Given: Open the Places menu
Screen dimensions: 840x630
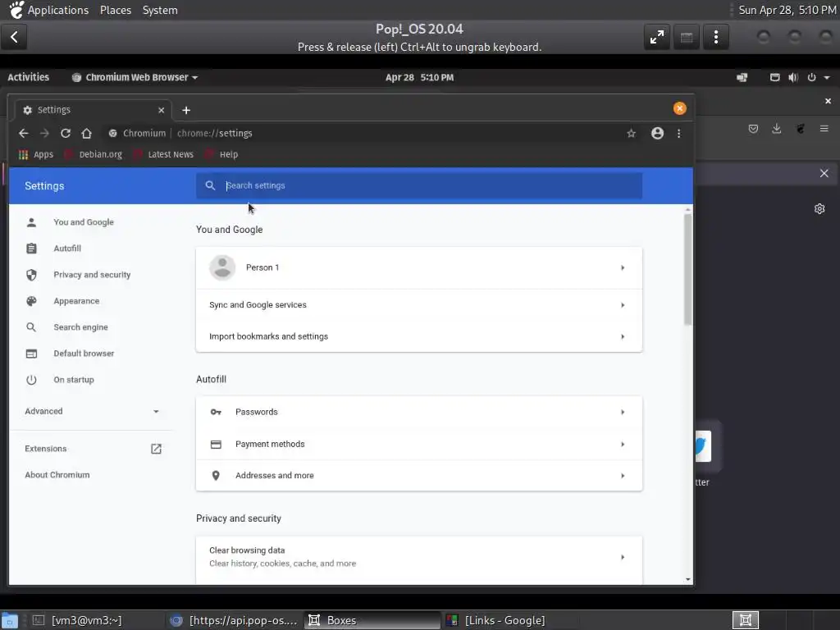Looking at the screenshot, I should (115, 10).
